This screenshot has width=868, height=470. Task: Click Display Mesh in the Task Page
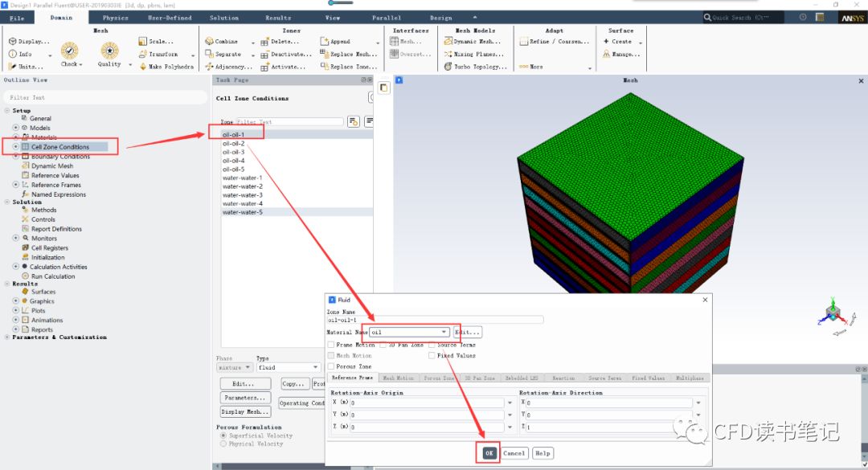click(x=245, y=412)
